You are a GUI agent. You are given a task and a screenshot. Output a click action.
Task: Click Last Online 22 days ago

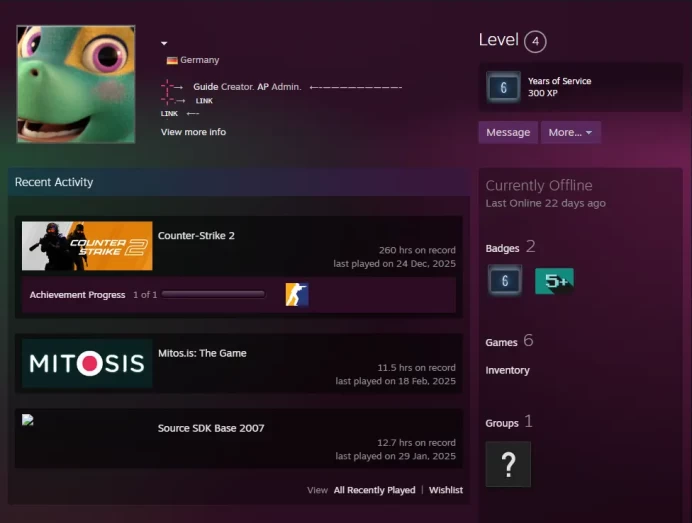545,203
